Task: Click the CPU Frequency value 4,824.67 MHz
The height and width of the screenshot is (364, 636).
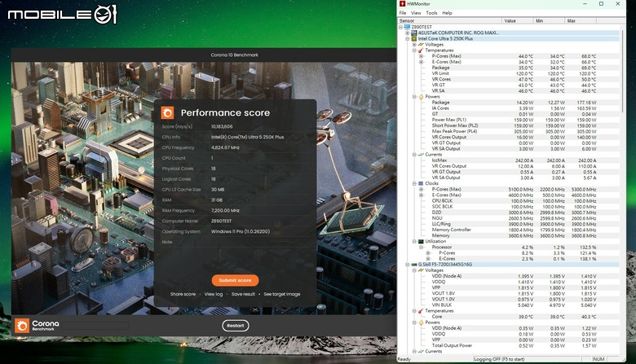Action: 226,147
